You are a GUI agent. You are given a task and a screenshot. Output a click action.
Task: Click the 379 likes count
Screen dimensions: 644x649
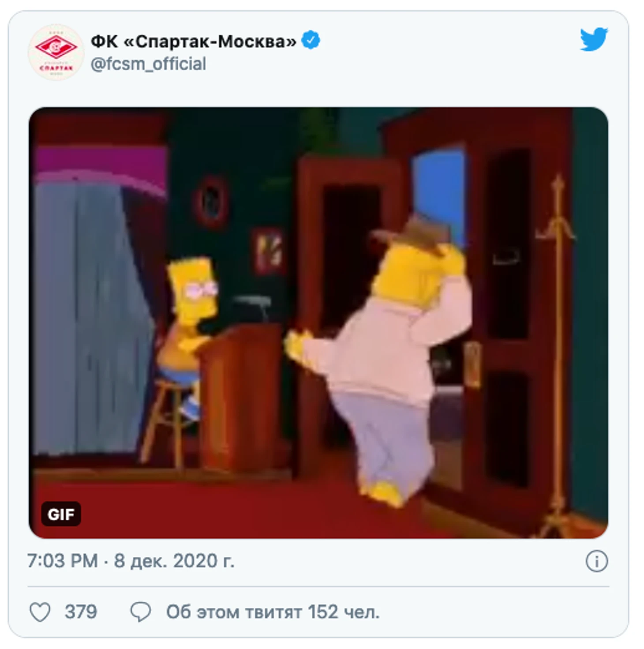(81, 612)
